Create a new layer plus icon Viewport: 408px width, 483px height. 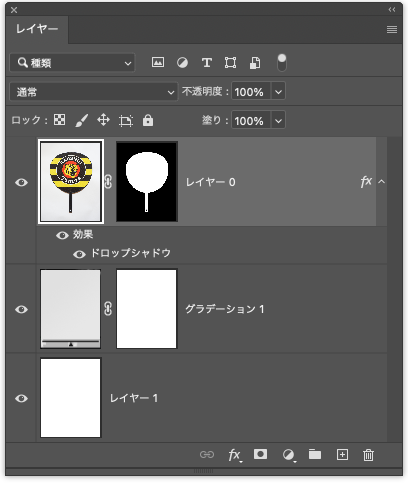(342, 454)
